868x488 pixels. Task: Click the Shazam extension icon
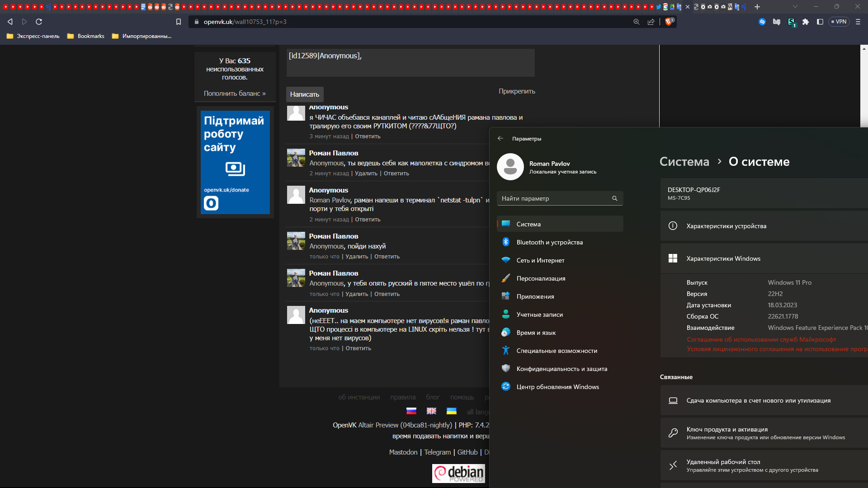point(762,22)
